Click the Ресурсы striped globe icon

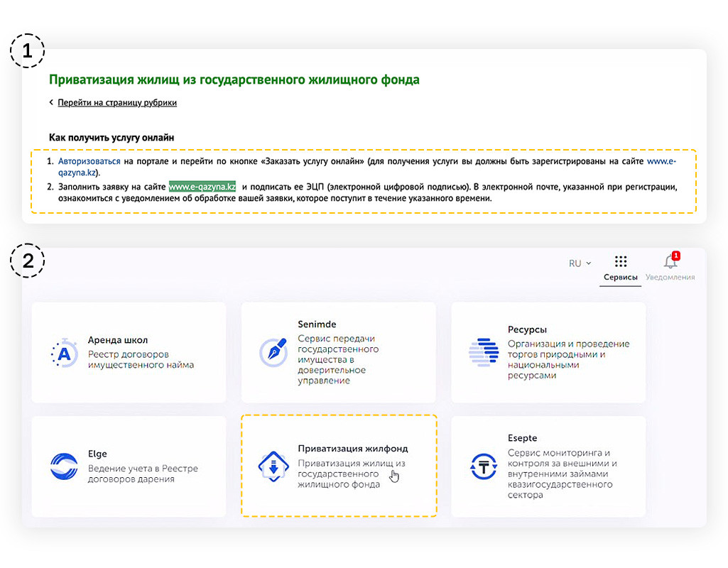pos(484,352)
